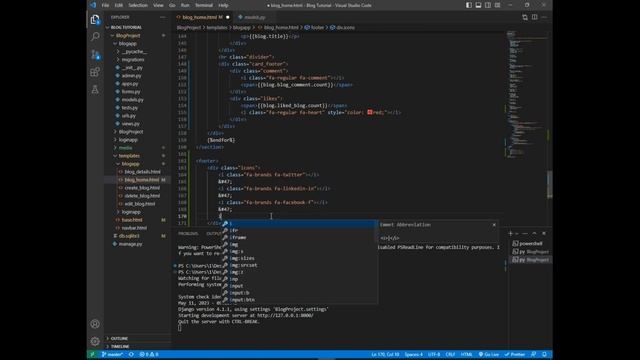This screenshot has width=640, height=360.
Task: Open the Terminal menu
Action: point(204,5)
